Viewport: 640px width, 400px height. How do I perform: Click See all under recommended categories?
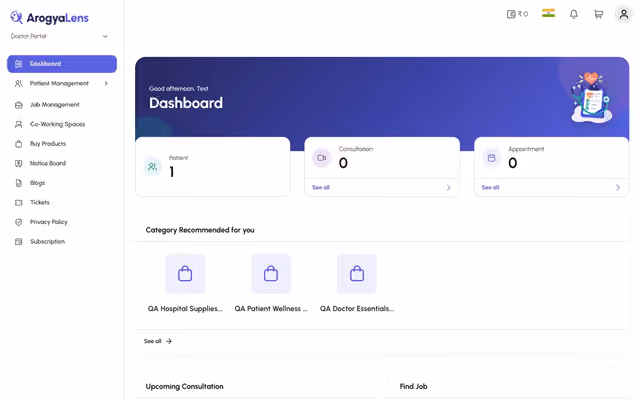pos(153,341)
